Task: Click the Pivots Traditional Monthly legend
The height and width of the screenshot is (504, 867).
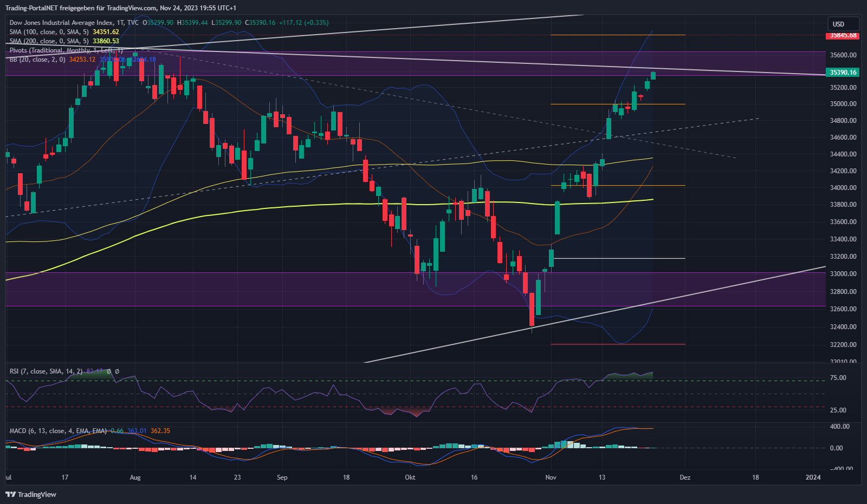Action: click(65, 50)
